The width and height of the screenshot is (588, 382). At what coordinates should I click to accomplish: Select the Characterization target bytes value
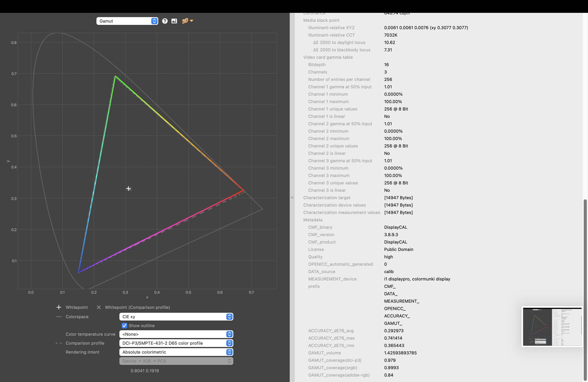(x=398, y=198)
